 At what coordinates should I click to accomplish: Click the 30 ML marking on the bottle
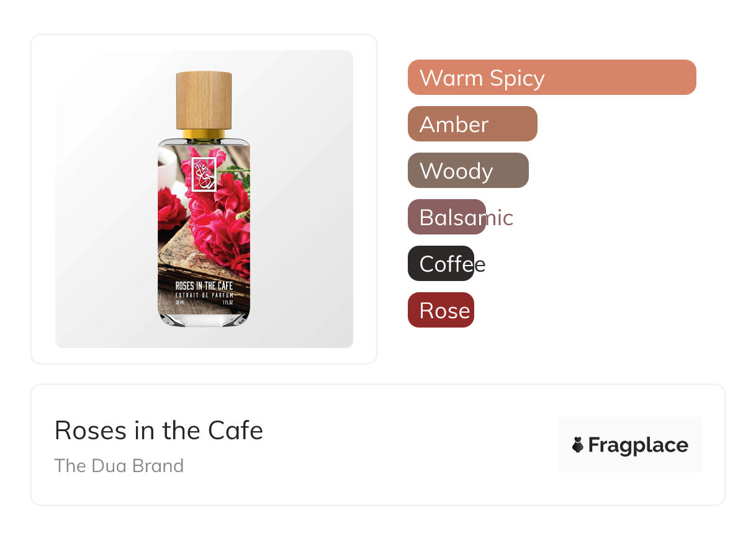pyautogui.click(x=181, y=303)
